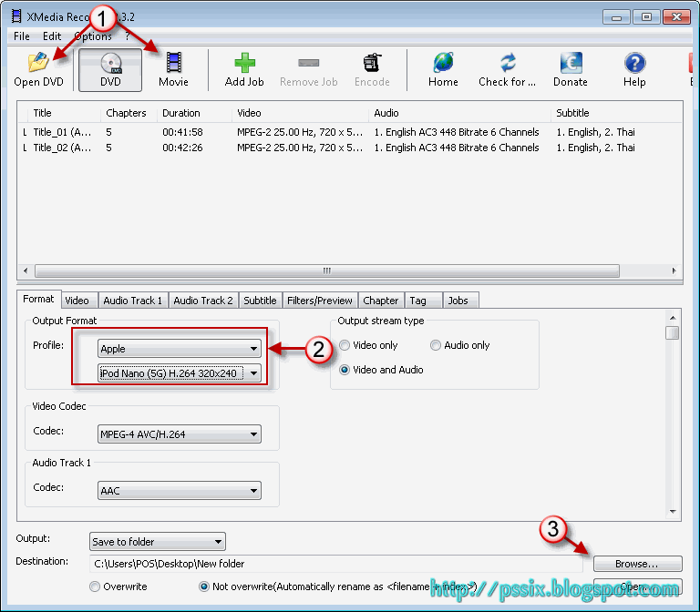Click Format panel scrollbar down arrow

tap(673, 512)
